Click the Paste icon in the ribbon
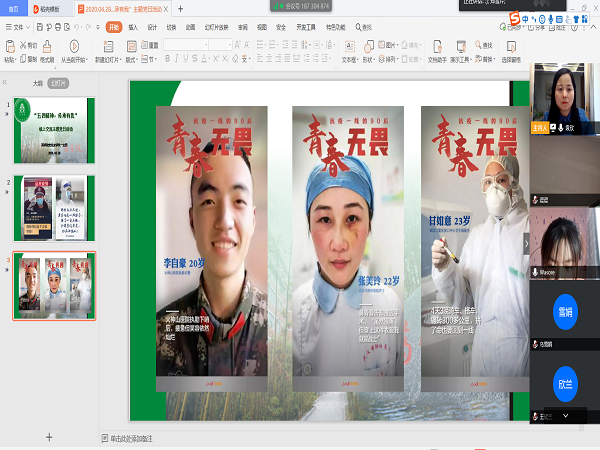600x450 pixels. tap(9, 46)
